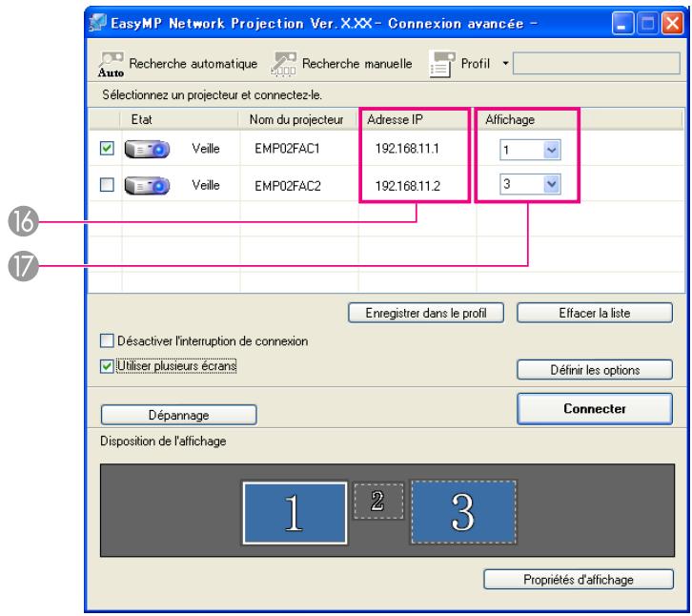
Task: Click the IP address 192.168.11.1
Action: click(x=407, y=149)
